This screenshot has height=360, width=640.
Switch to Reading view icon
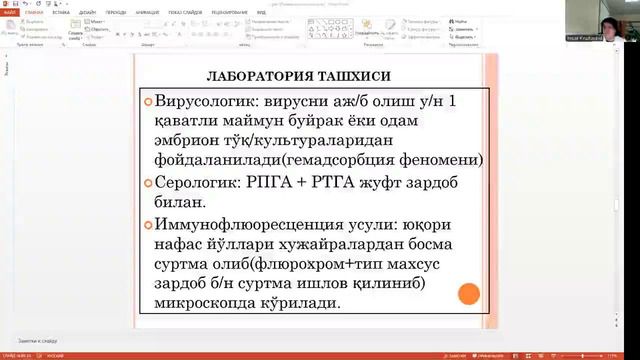(x=541, y=356)
